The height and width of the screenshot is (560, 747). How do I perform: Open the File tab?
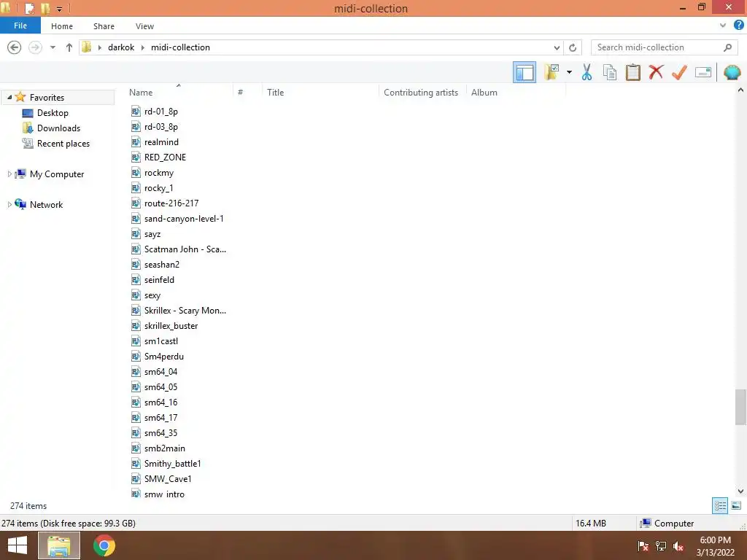[x=20, y=26]
